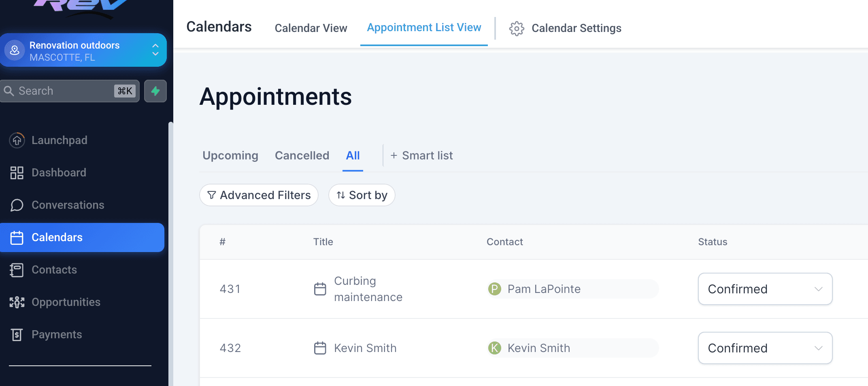The width and height of the screenshot is (868, 386).
Task: Select the Upcoming appointments tab
Action: (230, 155)
